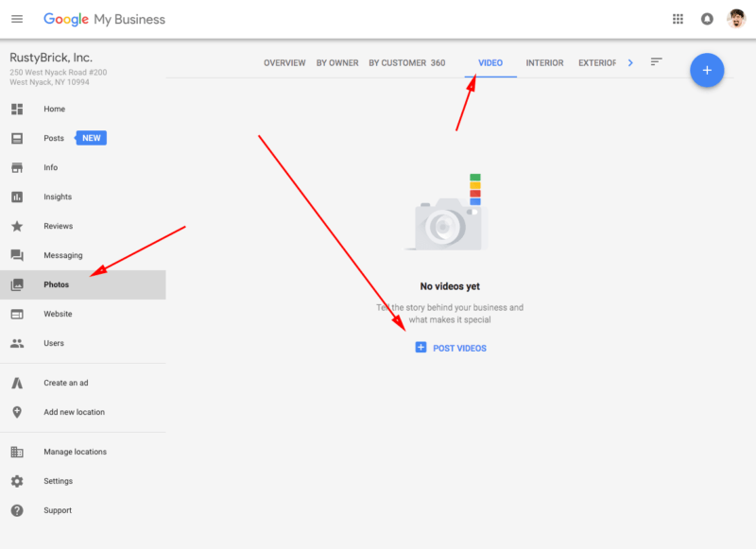Click the Insights bar chart icon
The image size is (756, 549).
click(x=17, y=197)
